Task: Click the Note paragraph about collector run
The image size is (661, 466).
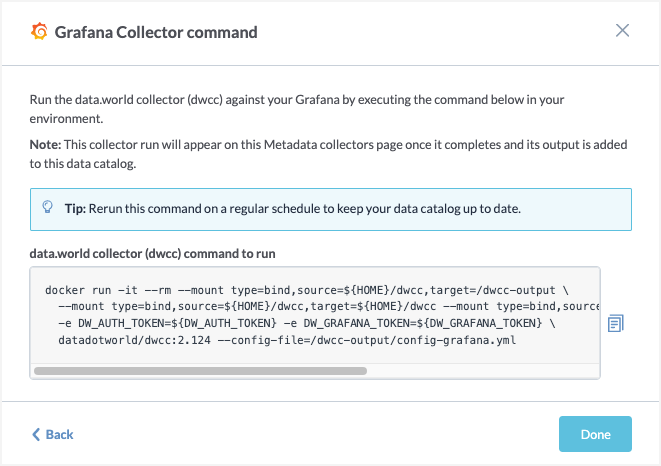Action: point(328,154)
